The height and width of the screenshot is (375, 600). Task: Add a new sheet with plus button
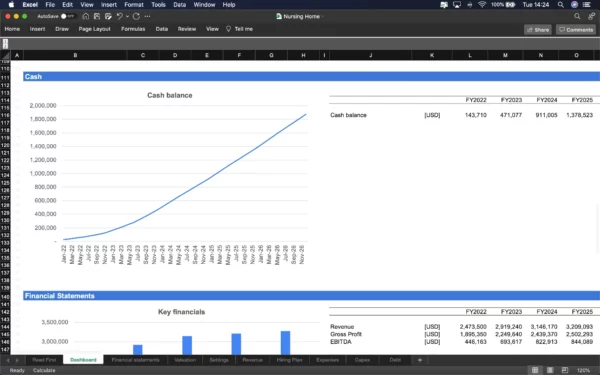(420, 360)
